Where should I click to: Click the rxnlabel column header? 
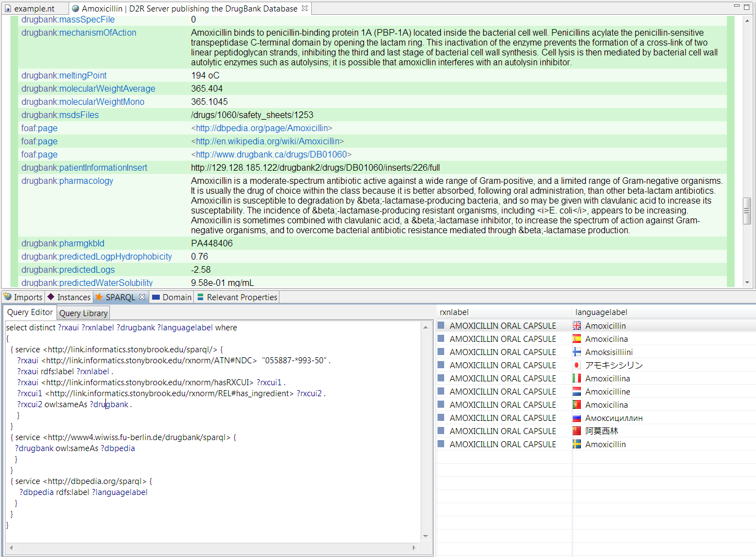point(454,312)
